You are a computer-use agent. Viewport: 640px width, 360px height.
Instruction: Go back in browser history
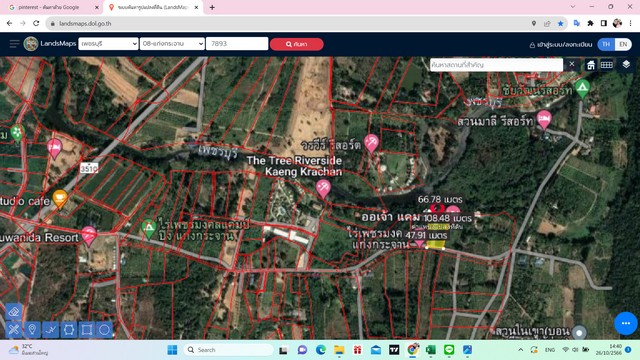tap(9, 23)
